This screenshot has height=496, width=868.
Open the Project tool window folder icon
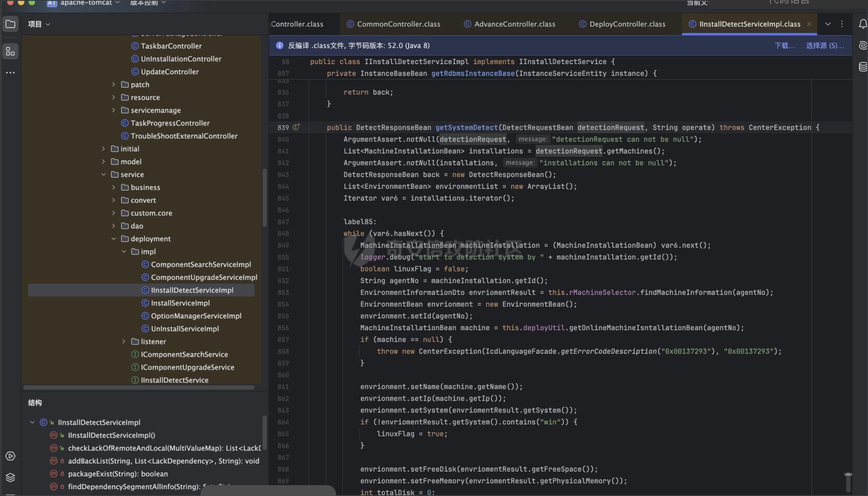10,24
